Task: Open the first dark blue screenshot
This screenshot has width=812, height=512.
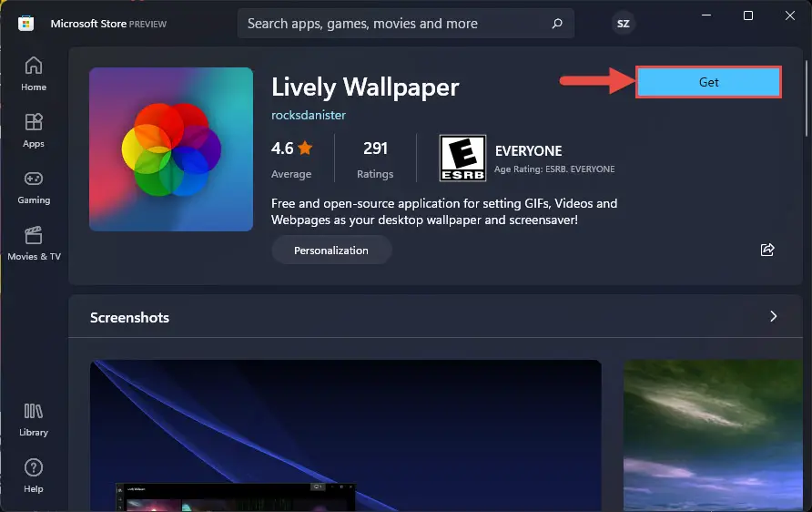Action: [345, 435]
